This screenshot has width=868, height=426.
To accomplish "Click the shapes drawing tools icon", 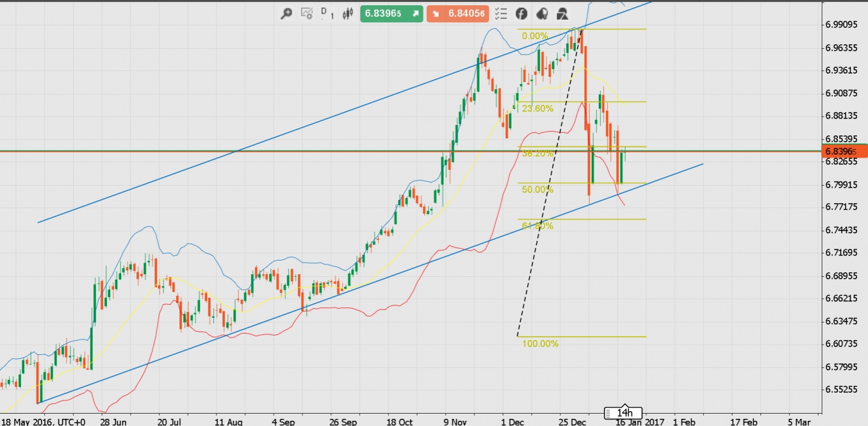I will pyautogui.click(x=562, y=14).
